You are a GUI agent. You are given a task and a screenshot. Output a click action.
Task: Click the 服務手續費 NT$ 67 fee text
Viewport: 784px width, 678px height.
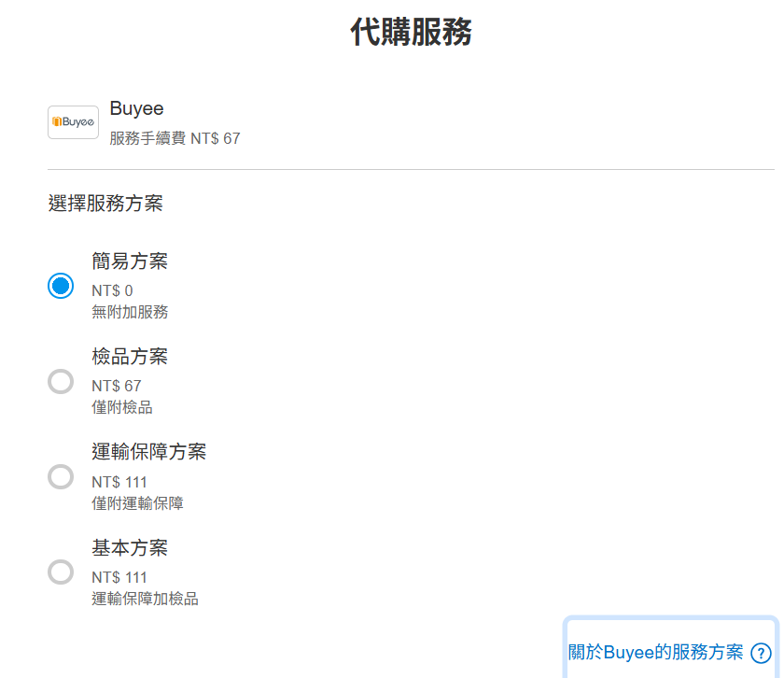(175, 138)
